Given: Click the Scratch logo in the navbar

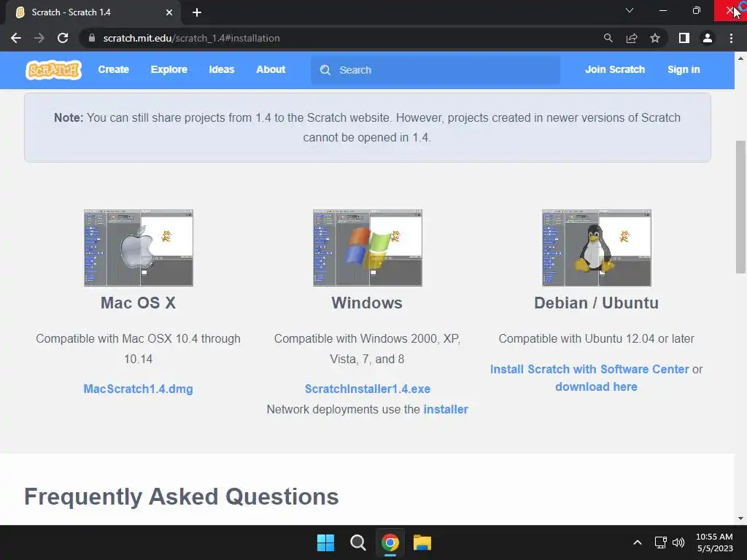Looking at the screenshot, I should coord(53,70).
